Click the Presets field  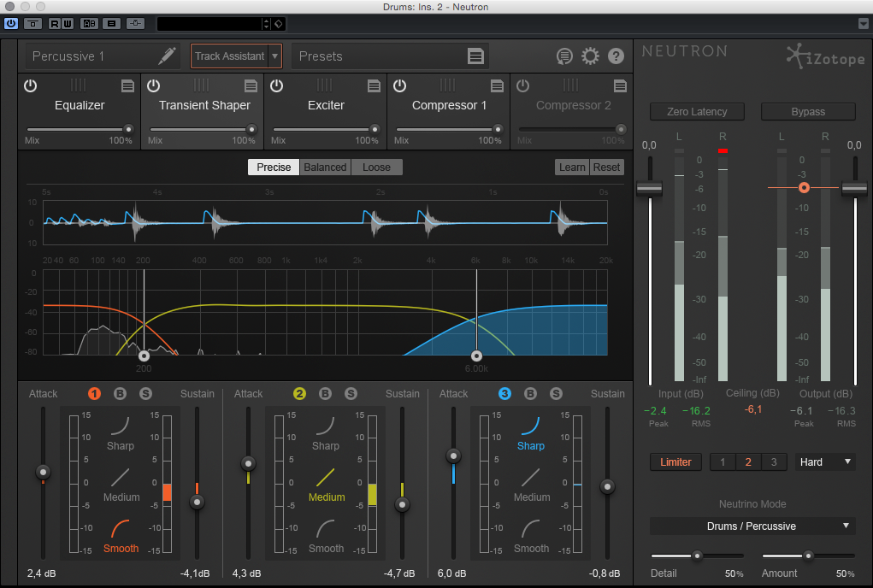[390, 56]
